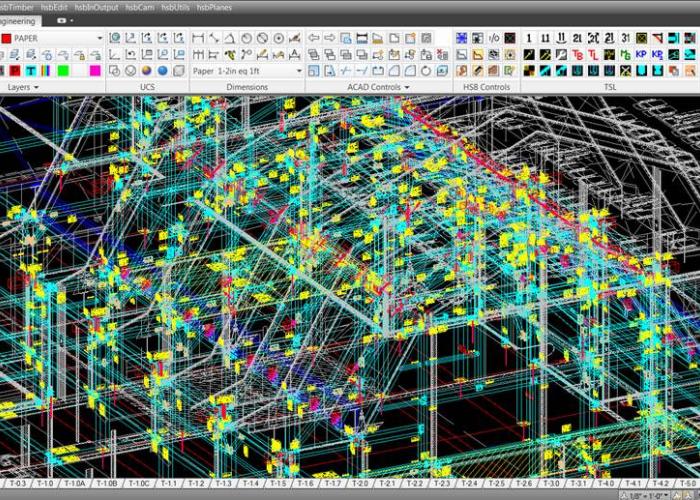Click the TSL icon labeled 1
The image size is (700, 500).
tap(529, 38)
